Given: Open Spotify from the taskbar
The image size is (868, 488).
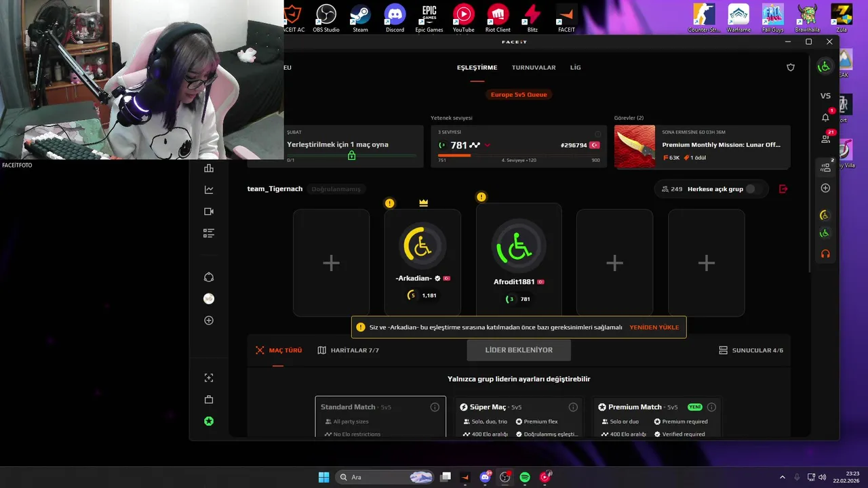Looking at the screenshot, I should click(525, 477).
